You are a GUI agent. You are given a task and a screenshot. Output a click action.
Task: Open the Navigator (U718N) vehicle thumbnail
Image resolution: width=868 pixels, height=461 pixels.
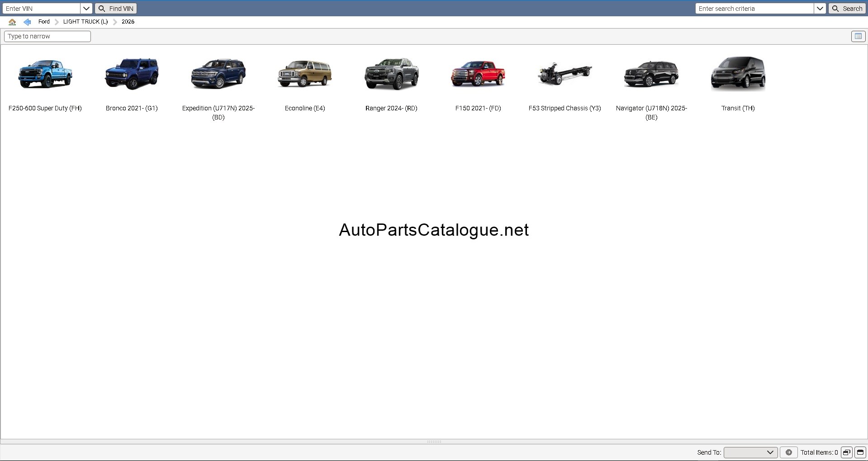[x=651, y=74]
